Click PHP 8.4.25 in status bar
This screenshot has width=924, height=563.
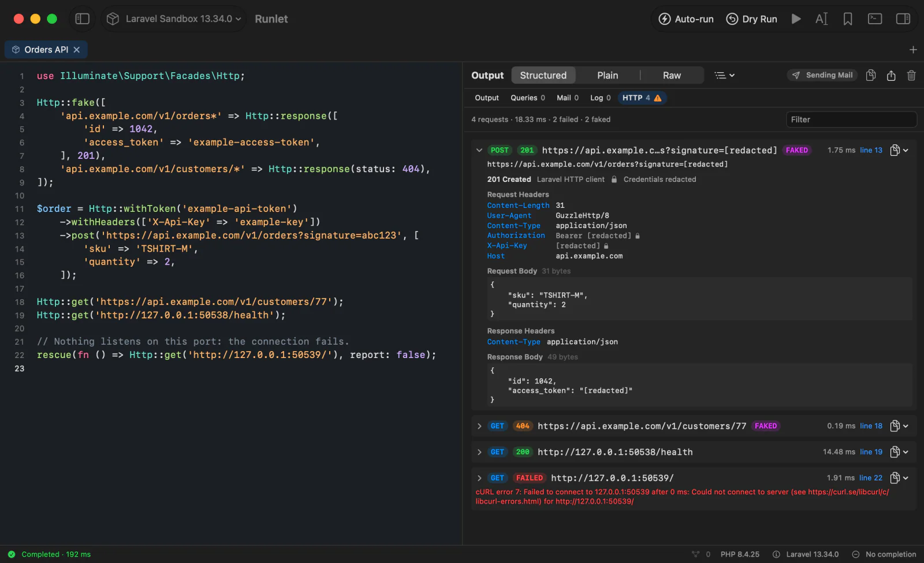click(x=740, y=554)
